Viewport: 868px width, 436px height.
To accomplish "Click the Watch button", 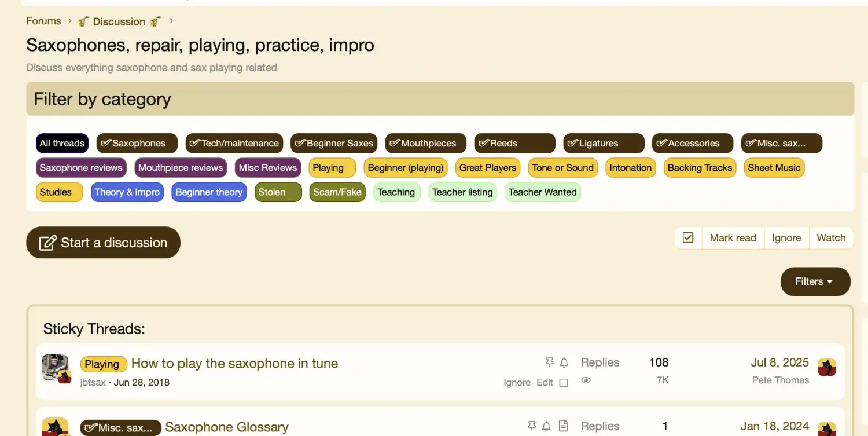I will coord(831,238).
